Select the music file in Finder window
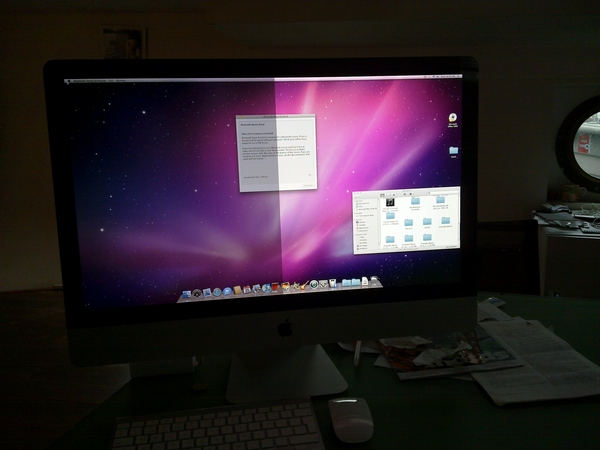600x450 pixels. (x=390, y=202)
